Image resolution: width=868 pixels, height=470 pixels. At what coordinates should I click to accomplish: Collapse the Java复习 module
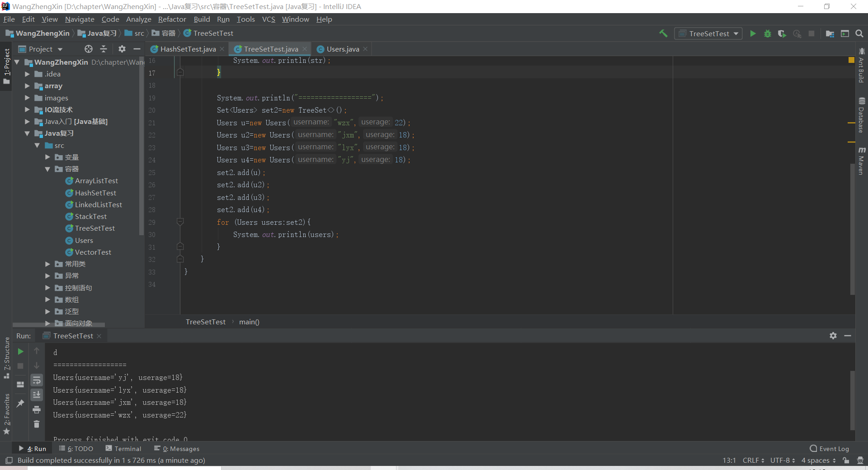tap(27, 133)
